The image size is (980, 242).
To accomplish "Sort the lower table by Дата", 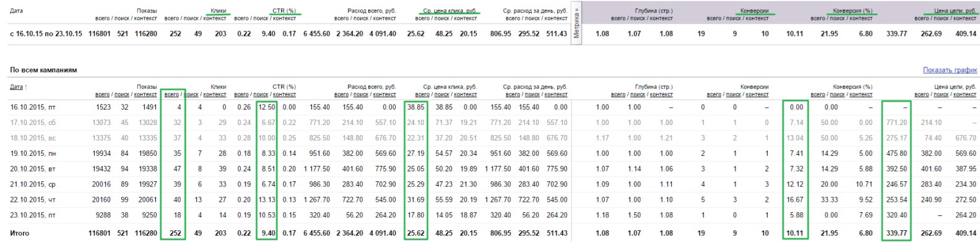I will (x=16, y=87).
